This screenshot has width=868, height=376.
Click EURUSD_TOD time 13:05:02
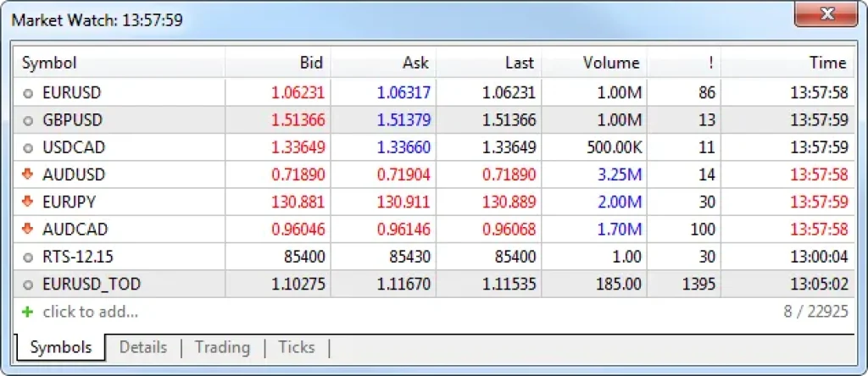pos(821,285)
